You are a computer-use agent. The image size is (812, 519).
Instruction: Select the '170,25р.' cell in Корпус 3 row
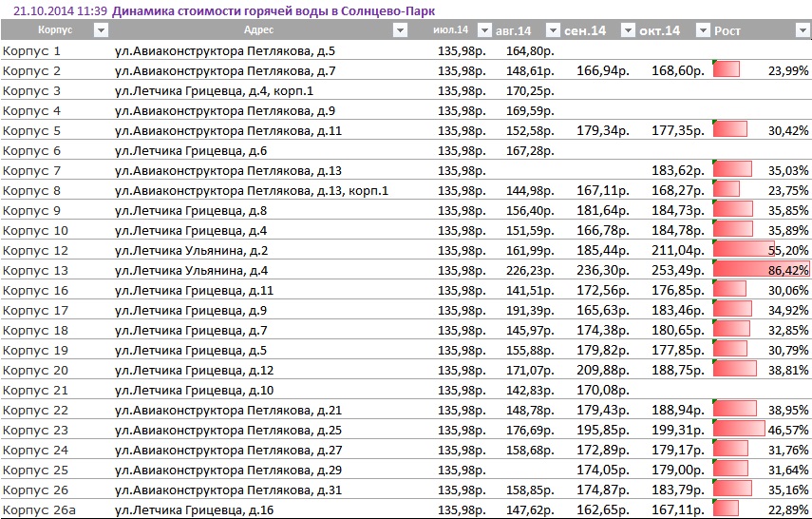pos(530,90)
